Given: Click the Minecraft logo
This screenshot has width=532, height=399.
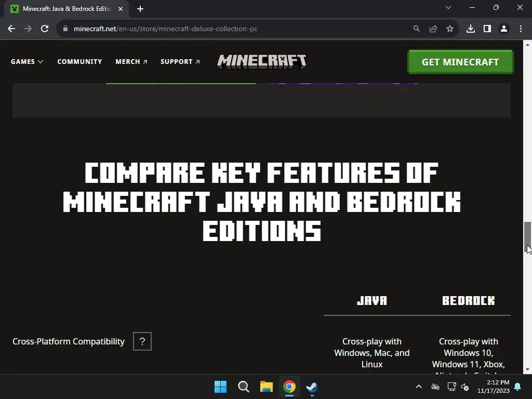Looking at the screenshot, I should point(262,62).
